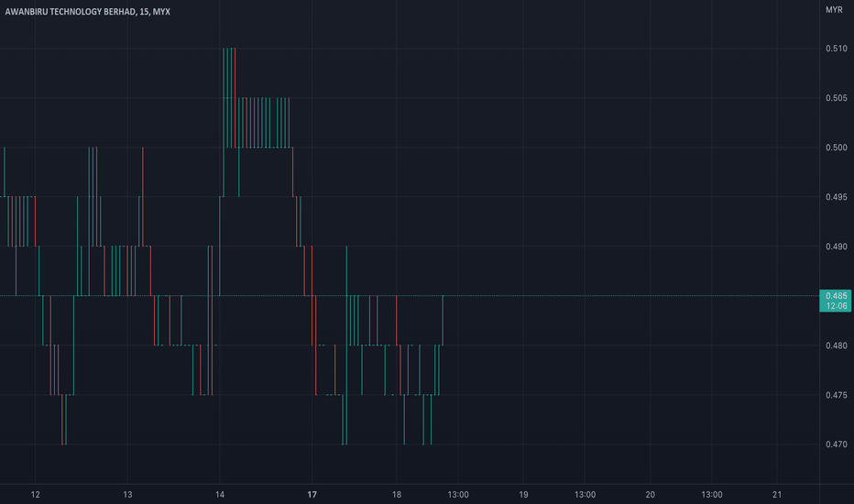The image size is (854, 504).
Task: Click date label 21 on time axis
Action: 777,495
